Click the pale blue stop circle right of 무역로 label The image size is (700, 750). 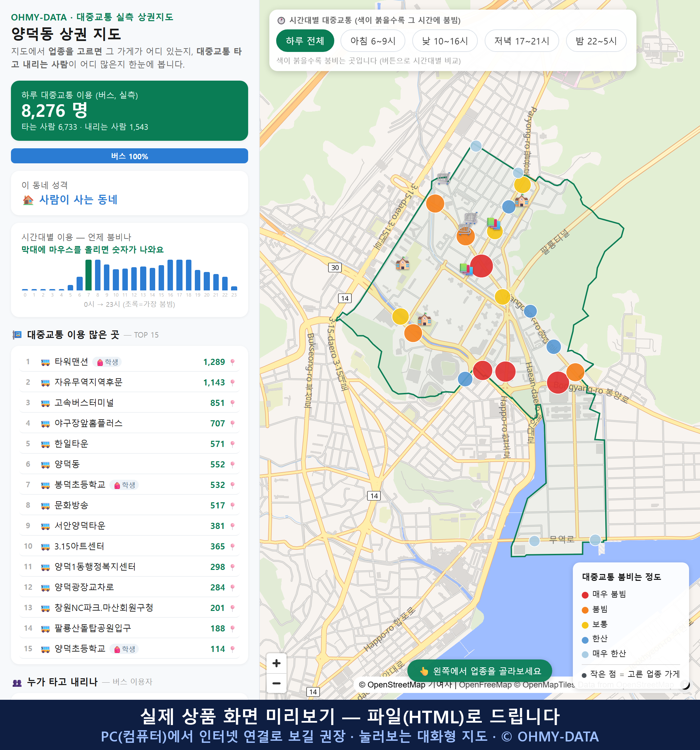595,540
